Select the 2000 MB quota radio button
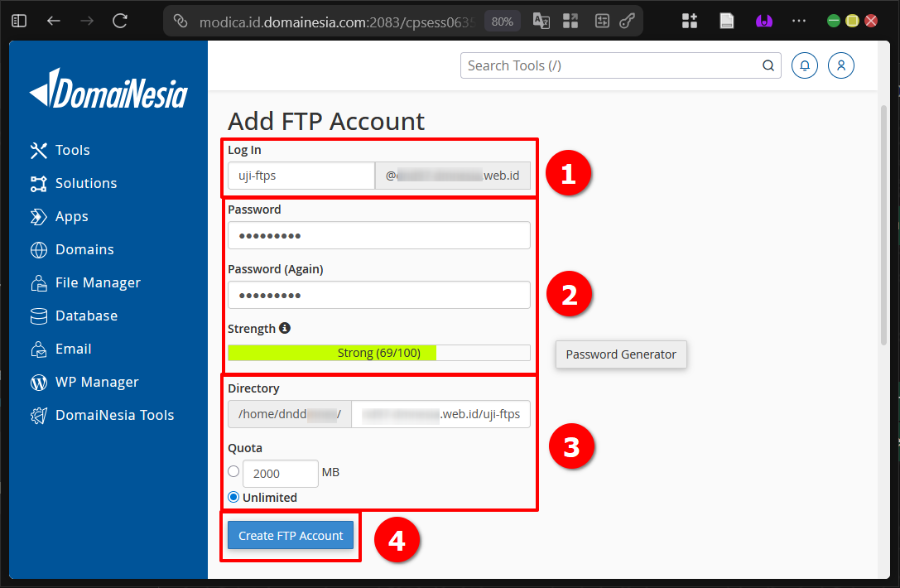This screenshot has width=900, height=588. pyautogui.click(x=233, y=471)
